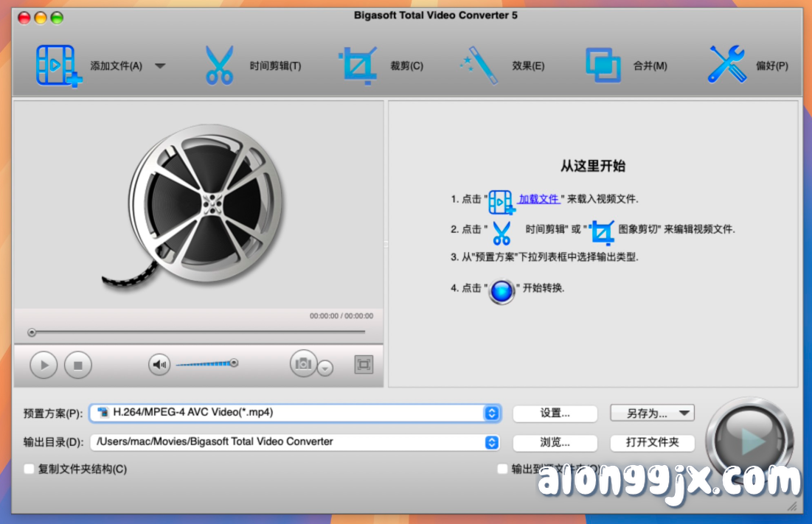Take a snapshot with the camera icon
The width and height of the screenshot is (812, 524).
304,364
